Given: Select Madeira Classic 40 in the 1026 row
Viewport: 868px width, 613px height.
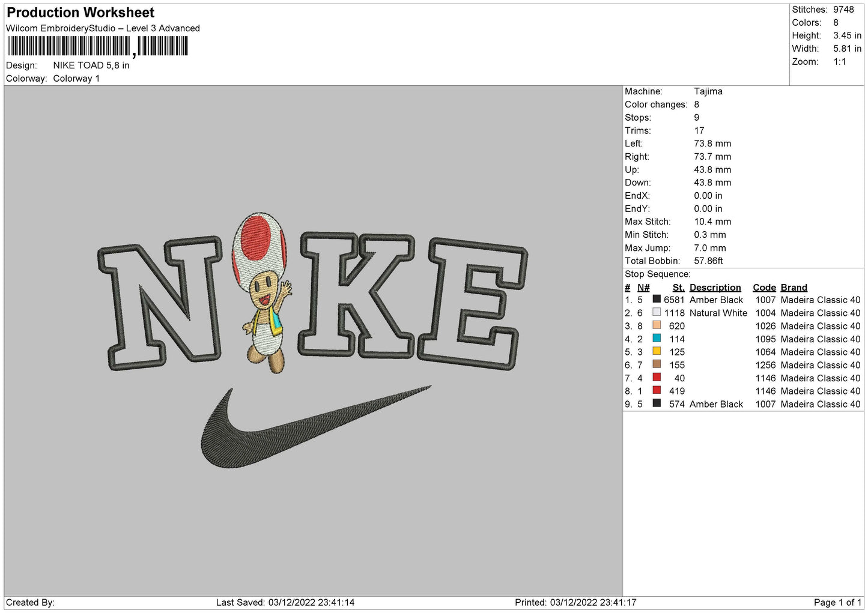Looking at the screenshot, I should (x=821, y=326).
